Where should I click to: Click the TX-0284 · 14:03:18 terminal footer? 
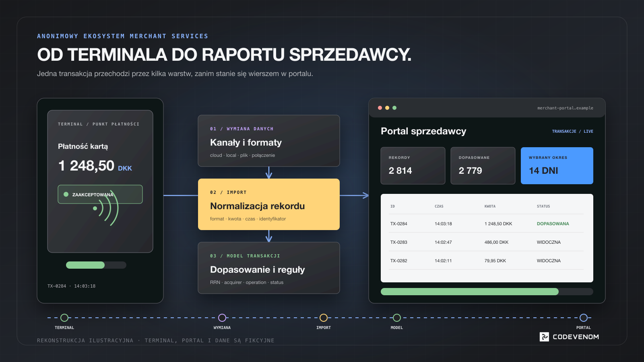[x=71, y=286]
